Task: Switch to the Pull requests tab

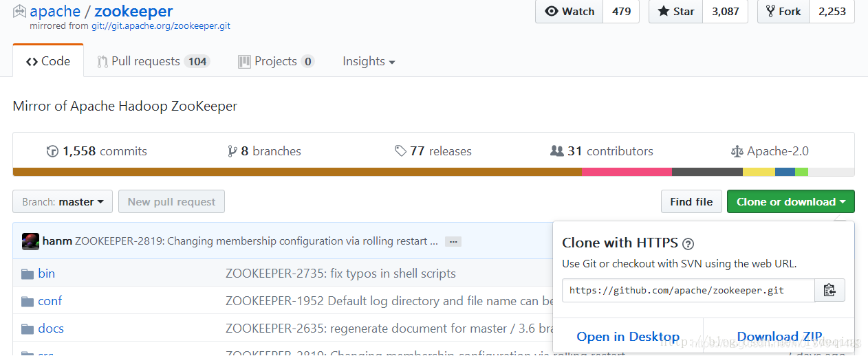Action: pyautogui.click(x=153, y=61)
